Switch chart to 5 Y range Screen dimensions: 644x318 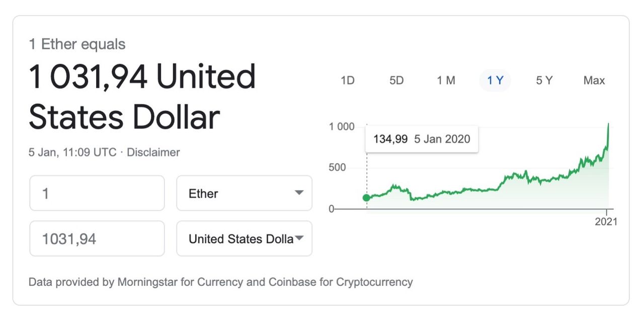[x=544, y=81]
